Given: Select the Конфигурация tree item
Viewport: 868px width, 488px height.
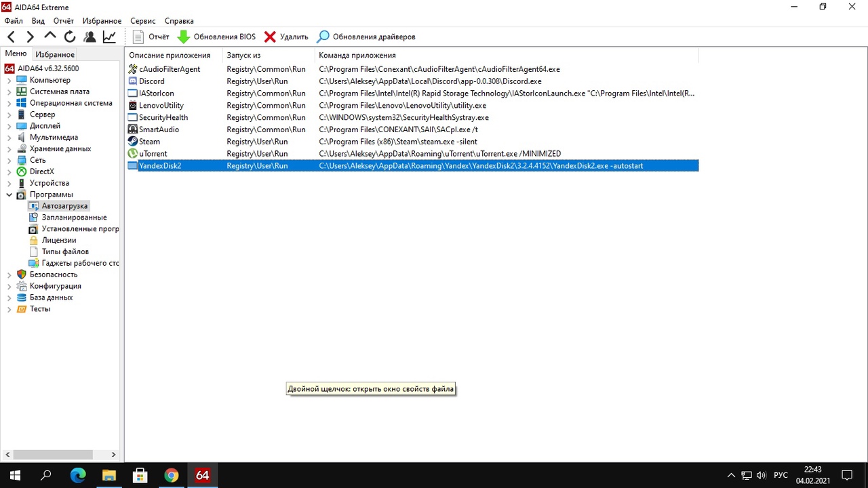Looking at the screenshot, I should click(56, 286).
